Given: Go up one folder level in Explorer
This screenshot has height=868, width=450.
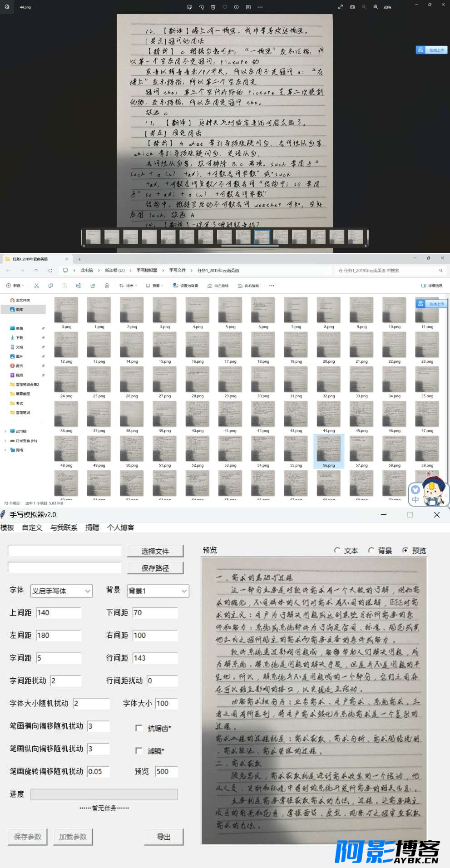Looking at the screenshot, I should tap(36, 270).
